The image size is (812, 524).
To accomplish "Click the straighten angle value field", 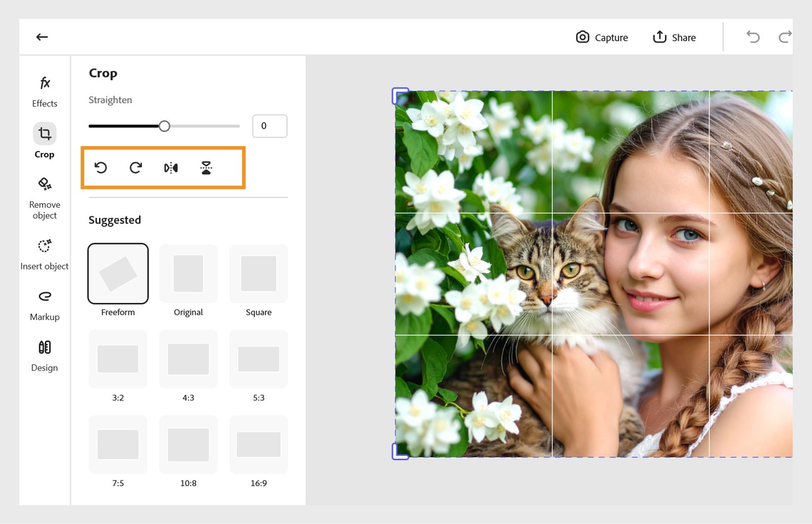I will (269, 126).
